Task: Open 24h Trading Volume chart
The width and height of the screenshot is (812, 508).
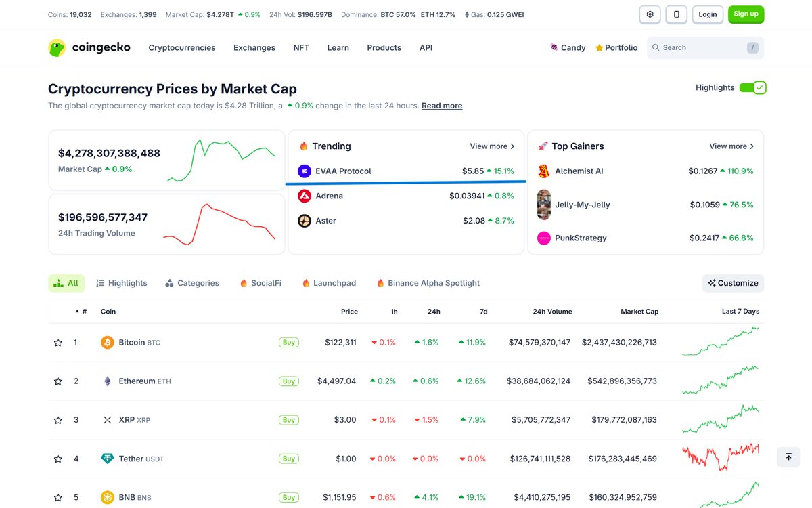Action: (x=166, y=224)
